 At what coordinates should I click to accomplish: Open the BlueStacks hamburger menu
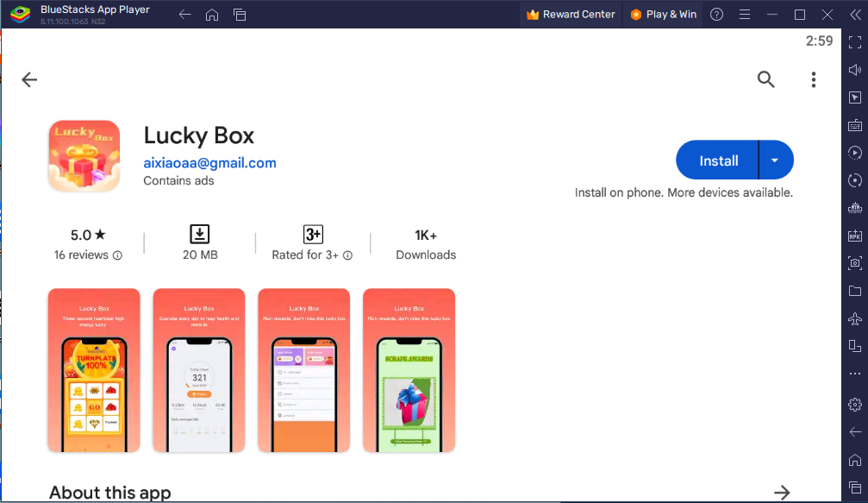click(x=745, y=15)
